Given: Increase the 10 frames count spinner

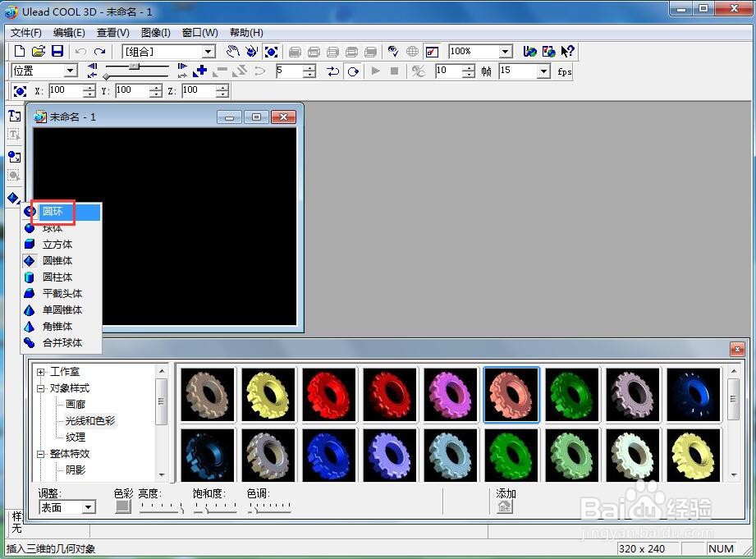Looking at the screenshot, I should tap(468, 68).
